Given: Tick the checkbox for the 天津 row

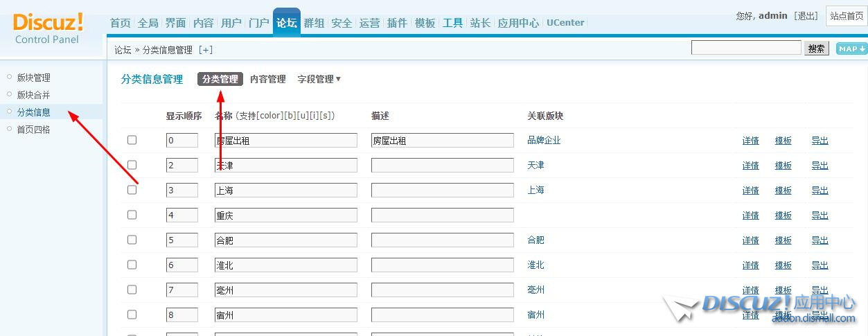Looking at the screenshot, I should (x=132, y=165).
